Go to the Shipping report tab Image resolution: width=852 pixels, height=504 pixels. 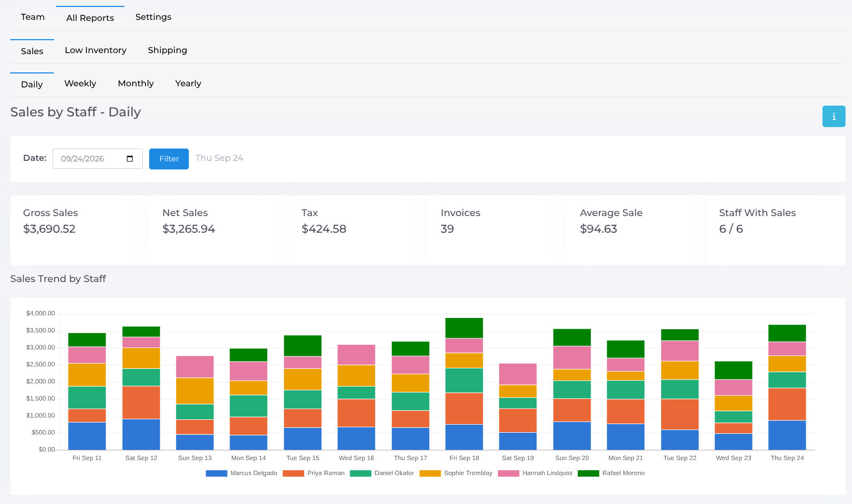tap(167, 50)
